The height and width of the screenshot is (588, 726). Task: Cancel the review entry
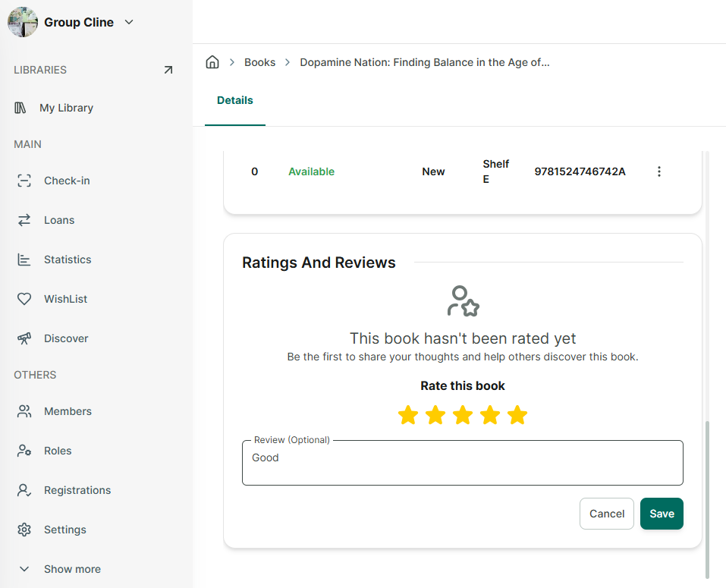(607, 514)
